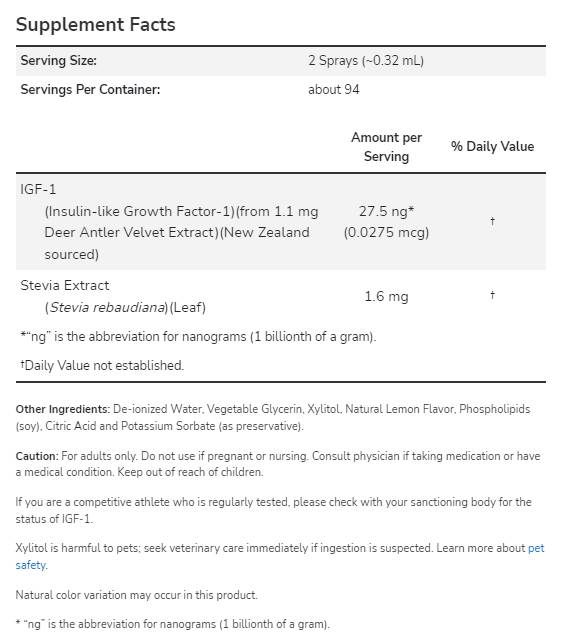Click the Supplement Facts heading

pyautogui.click(x=95, y=25)
